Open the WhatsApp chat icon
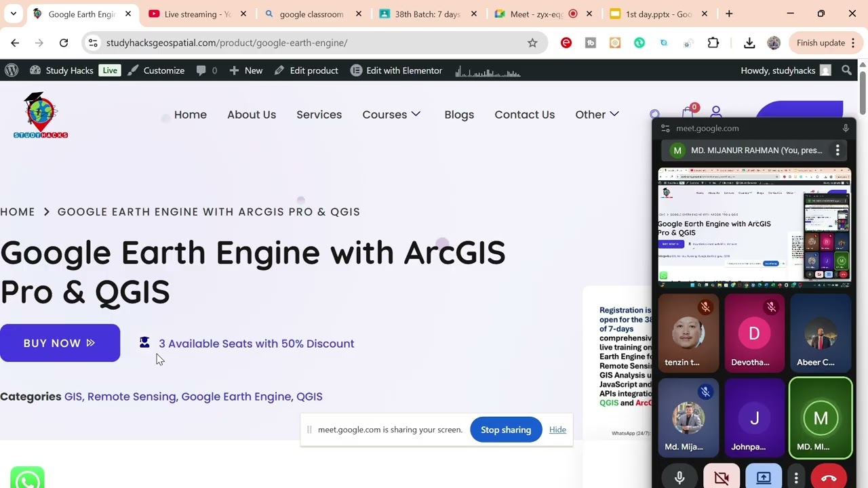Screen dimensions: 868x488 tap(27, 479)
